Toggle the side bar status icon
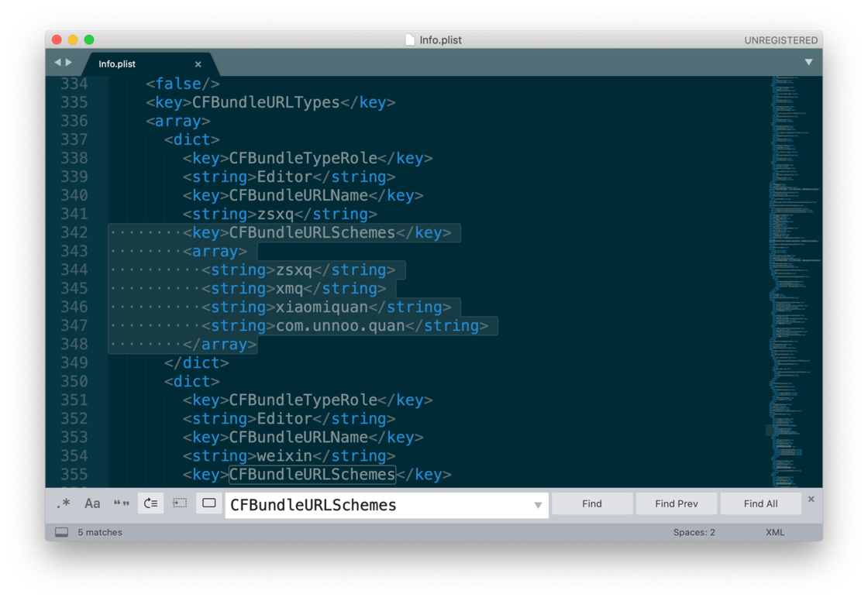The height and width of the screenshot is (601, 868). click(x=62, y=532)
